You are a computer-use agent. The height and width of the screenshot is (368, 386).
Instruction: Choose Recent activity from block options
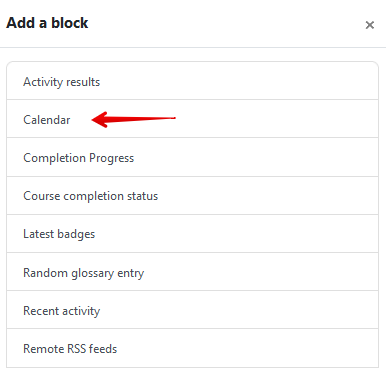coord(193,310)
